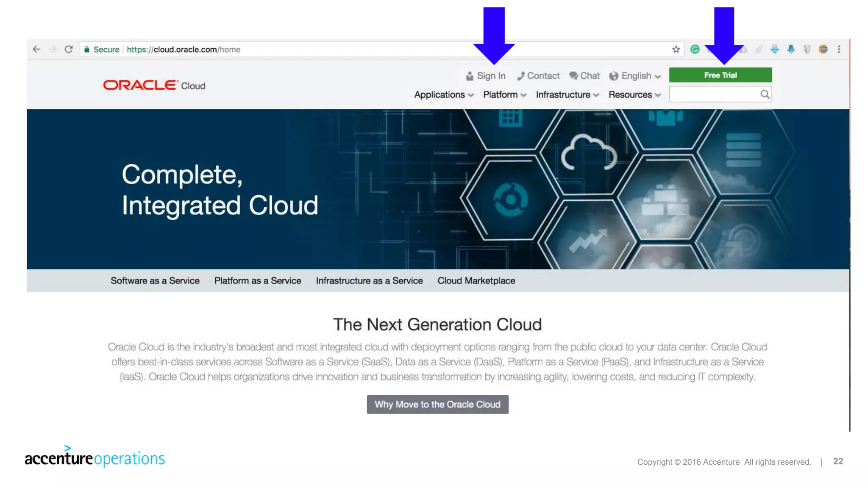The height and width of the screenshot is (488, 868).
Task: Click Why Move to the Oracle Cloud
Action: pyautogui.click(x=437, y=404)
